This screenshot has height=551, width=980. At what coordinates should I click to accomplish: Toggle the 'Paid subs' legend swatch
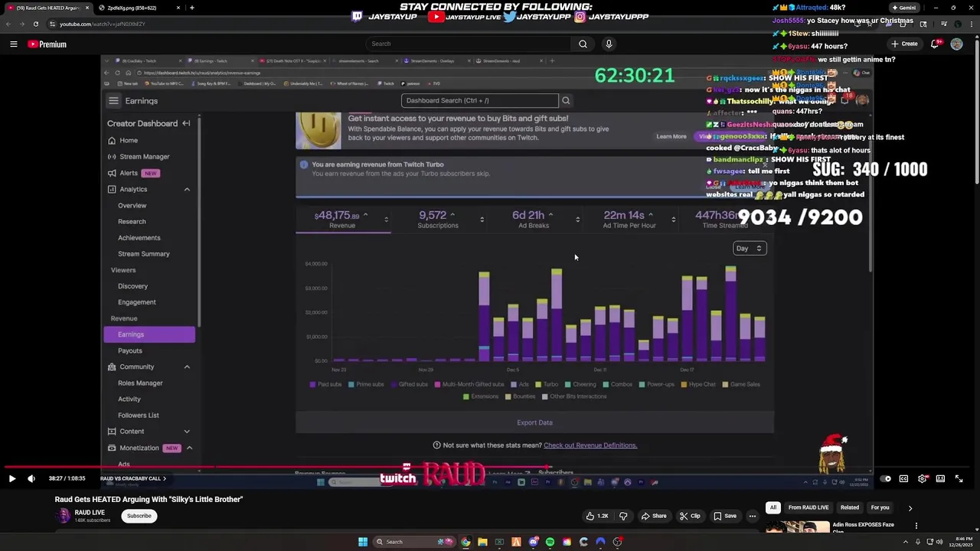[x=312, y=384]
